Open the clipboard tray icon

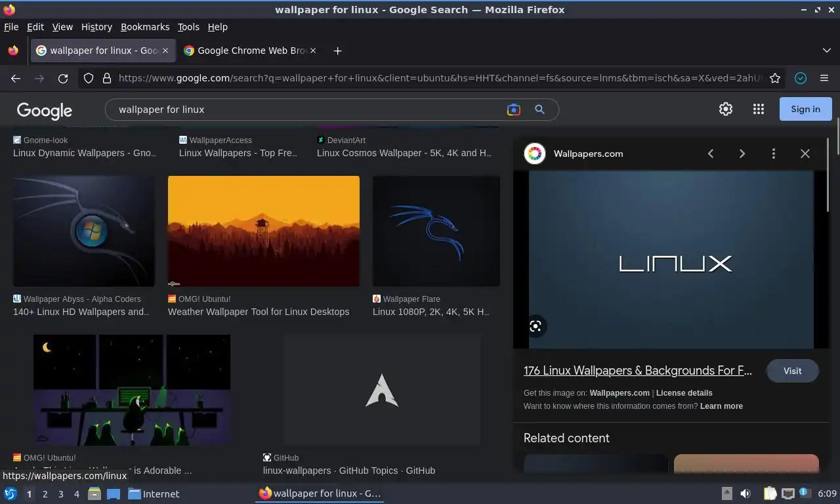coord(770,493)
